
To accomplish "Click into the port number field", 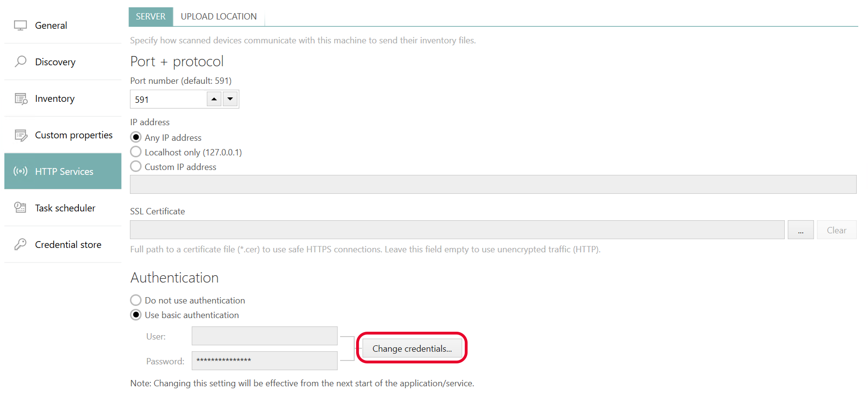I will point(168,99).
